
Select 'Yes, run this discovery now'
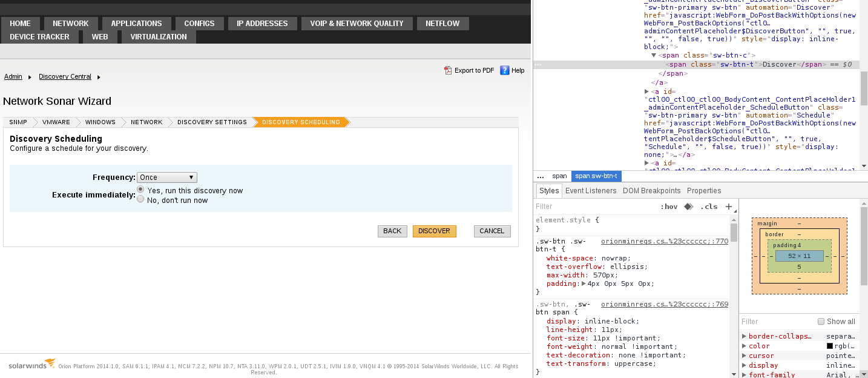coord(140,190)
